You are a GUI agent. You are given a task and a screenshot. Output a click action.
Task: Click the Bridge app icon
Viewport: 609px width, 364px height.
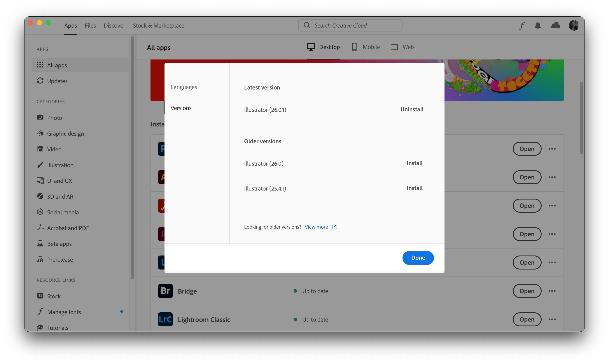coord(165,291)
